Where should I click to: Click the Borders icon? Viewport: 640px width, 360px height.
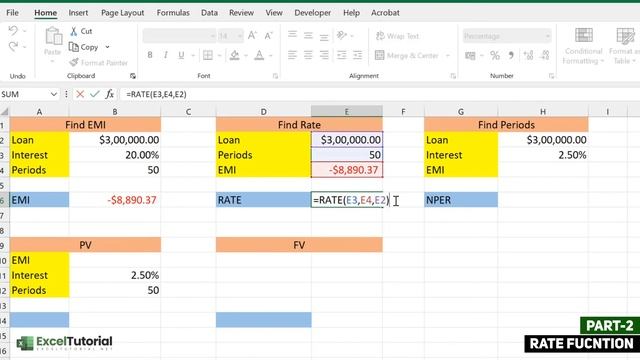(x=208, y=55)
